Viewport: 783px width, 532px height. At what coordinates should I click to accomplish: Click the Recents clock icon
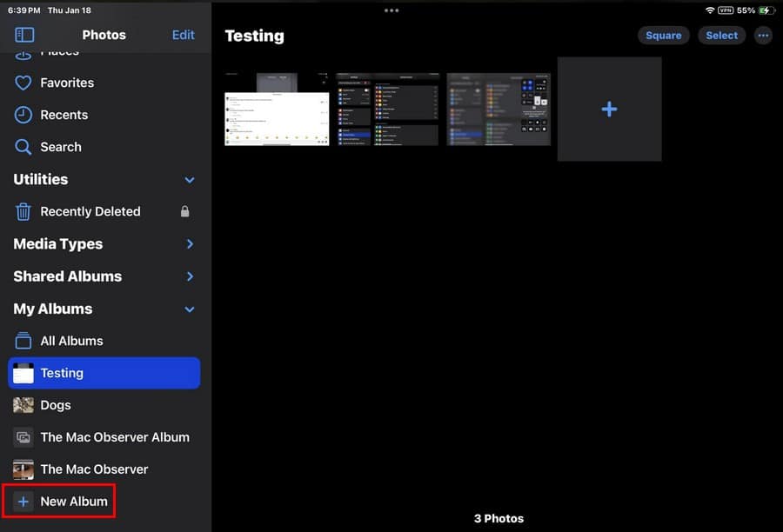23,115
